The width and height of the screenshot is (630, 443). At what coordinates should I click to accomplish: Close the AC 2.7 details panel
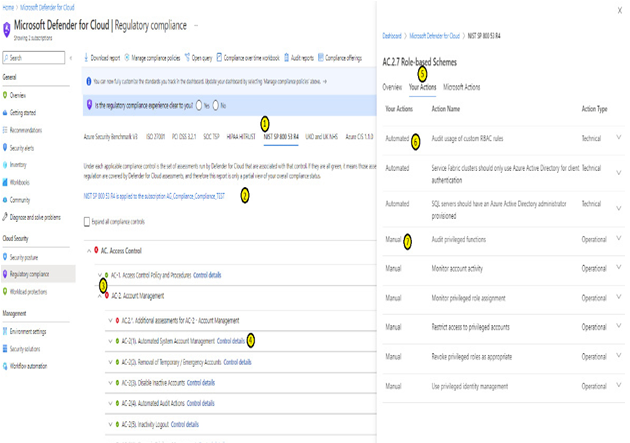click(620, 11)
